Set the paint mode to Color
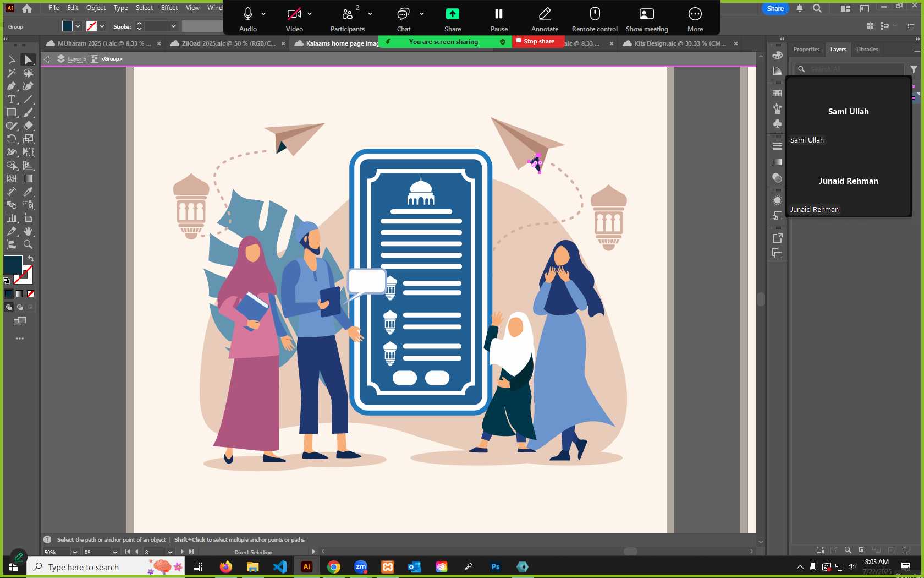924x578 pixels. tap(8, 294)
